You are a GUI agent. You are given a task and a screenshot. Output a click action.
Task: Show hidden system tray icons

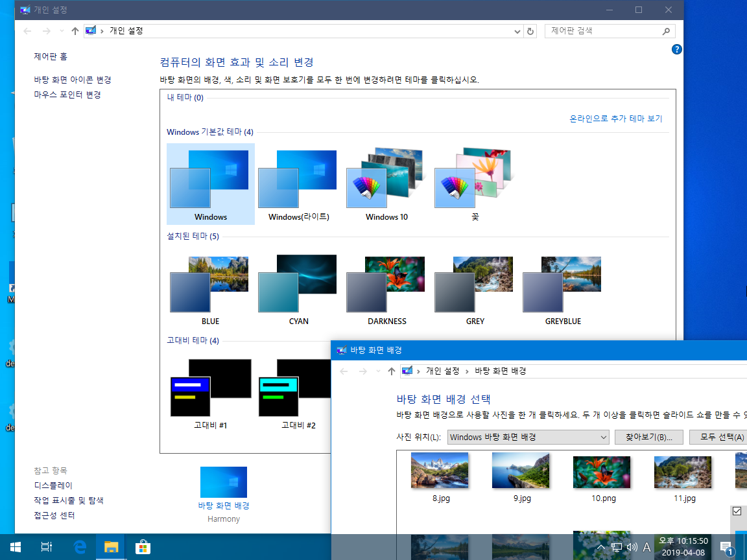point(601,548)
